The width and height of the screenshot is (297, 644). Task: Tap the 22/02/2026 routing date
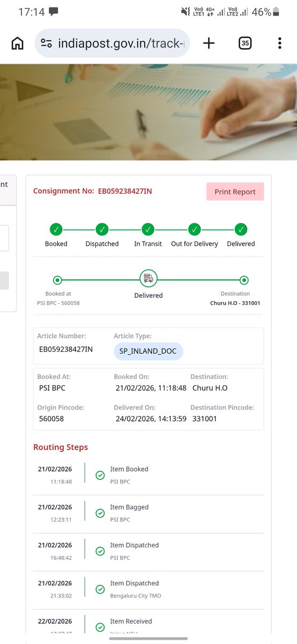(x=55, y=621)
